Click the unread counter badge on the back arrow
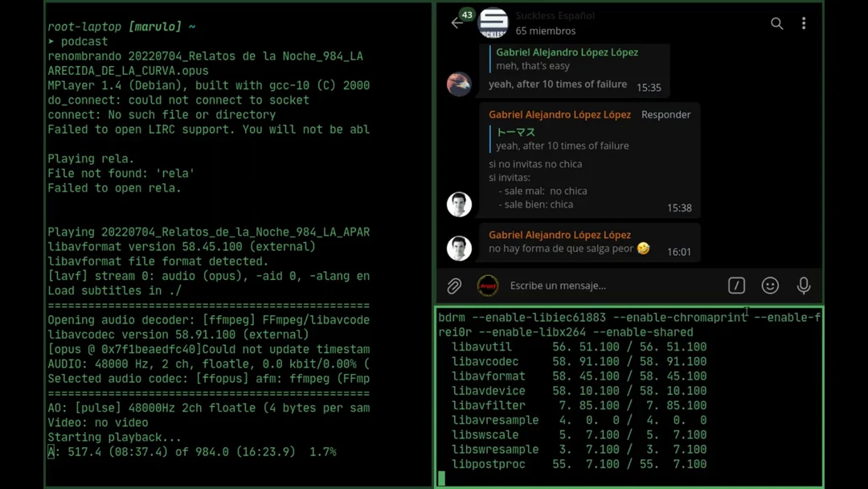 pyautogui.click(x=467, y=15)
